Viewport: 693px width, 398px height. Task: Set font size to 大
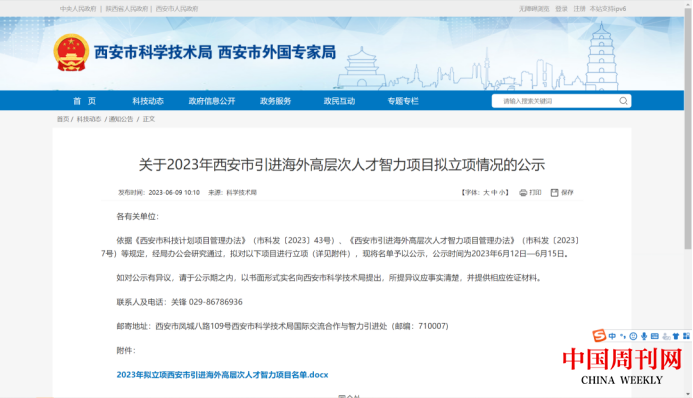[486, 193]
